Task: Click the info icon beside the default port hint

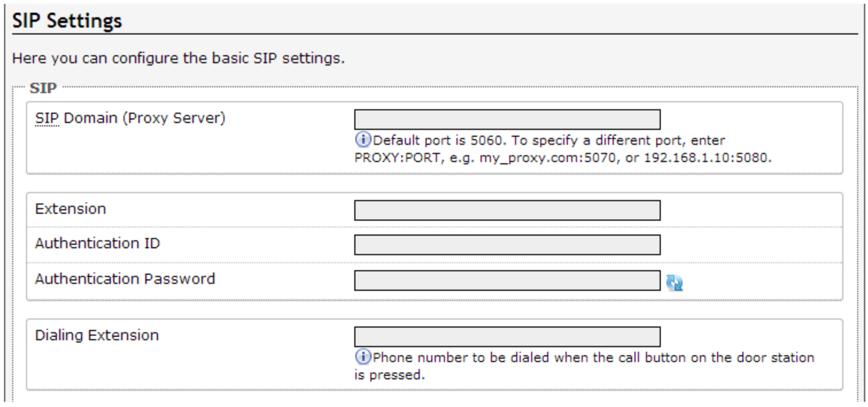Action: [x=362, y=140]
